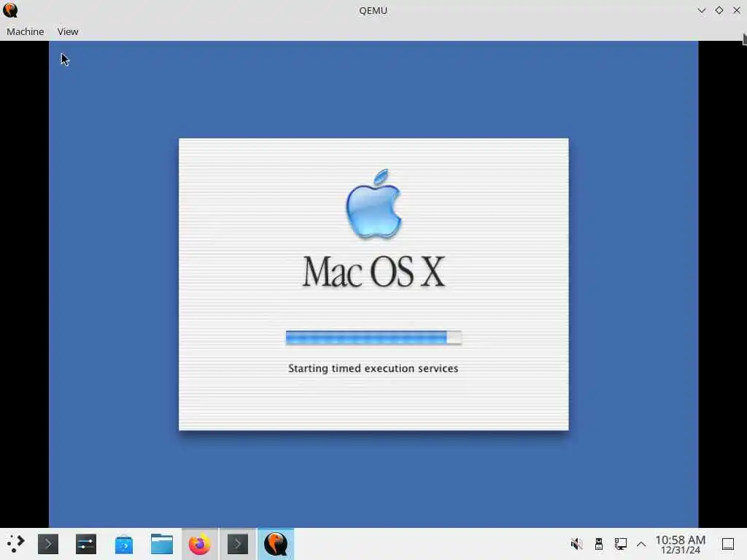Minimize the QEMU window

coord(701,10)
